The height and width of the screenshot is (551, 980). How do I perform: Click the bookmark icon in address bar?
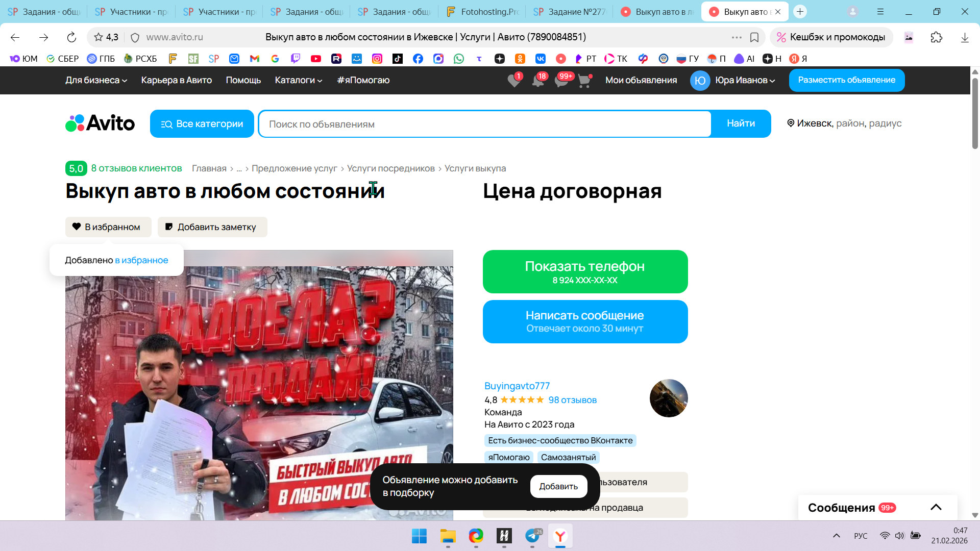pos(754,37)
